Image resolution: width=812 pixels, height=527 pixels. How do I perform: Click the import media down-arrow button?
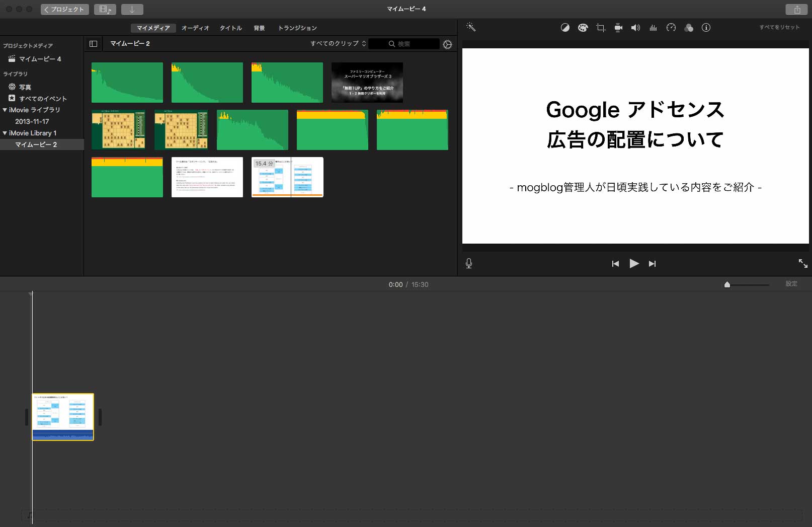point(132,10)
